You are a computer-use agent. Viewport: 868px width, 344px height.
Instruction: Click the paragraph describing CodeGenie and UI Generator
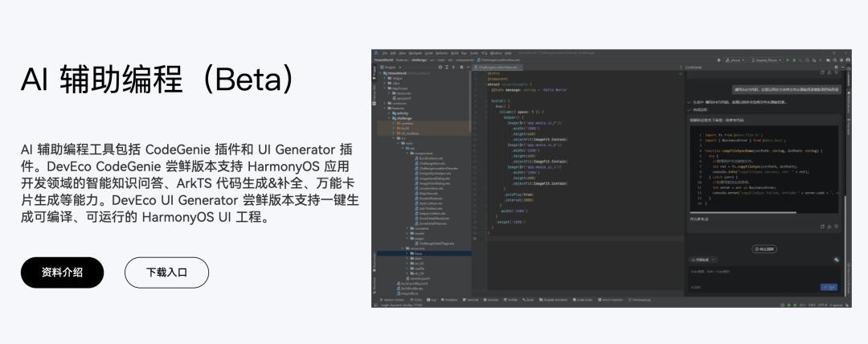tap(190, 182)
